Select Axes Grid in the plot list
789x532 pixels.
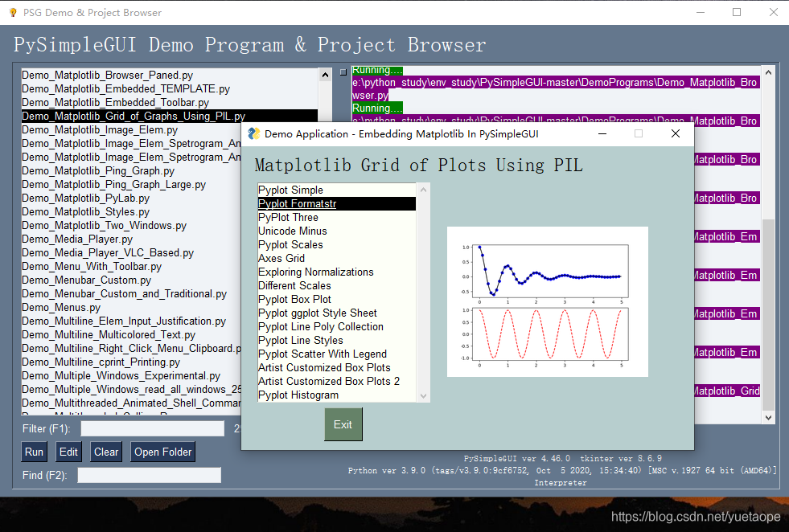pyautogui.click(x=337, y=258)
